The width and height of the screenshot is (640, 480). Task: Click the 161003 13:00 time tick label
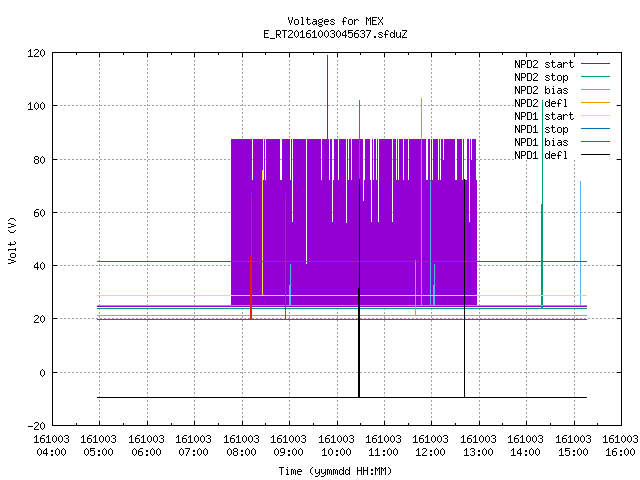(478, 446)
